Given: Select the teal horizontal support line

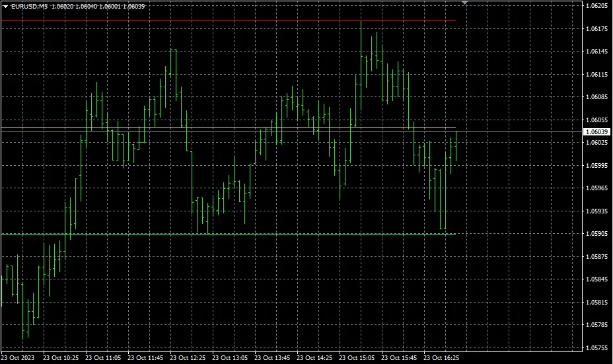Looking at the screenshot, I should pyautogui.click(x=132, y=234).
